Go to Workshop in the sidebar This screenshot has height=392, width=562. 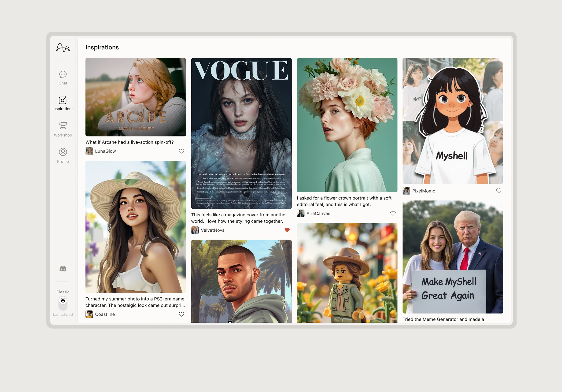[x=63, y=129]
